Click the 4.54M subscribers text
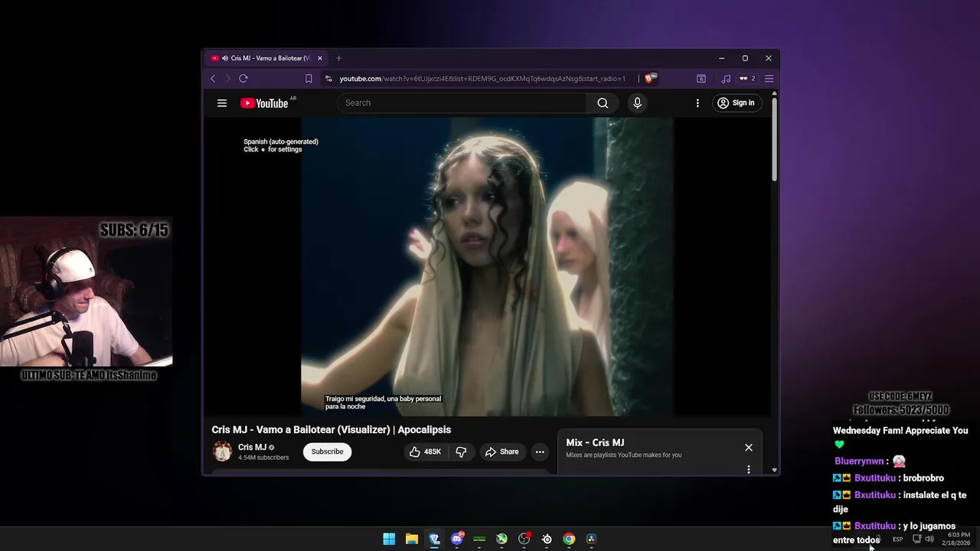The image size is (980, 551). tap(263, 458)
